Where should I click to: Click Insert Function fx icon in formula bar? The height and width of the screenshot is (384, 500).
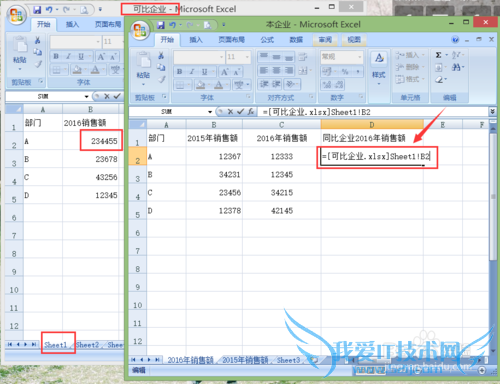pos(251,112)
